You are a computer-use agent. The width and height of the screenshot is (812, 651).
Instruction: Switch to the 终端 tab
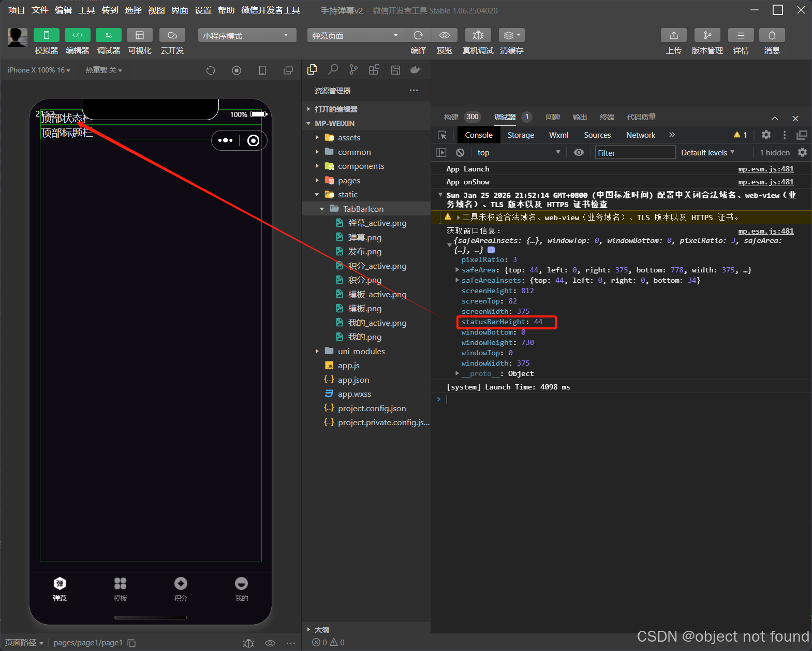tap(607, 117)
